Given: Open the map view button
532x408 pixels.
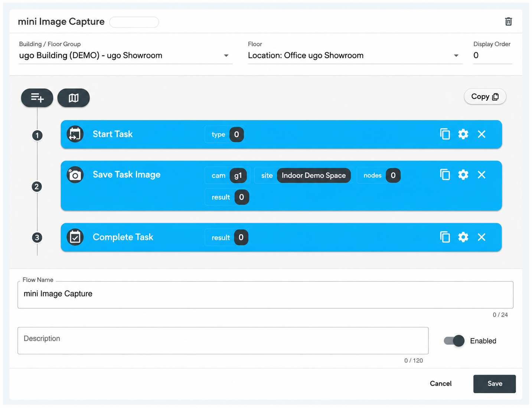Looking at the screenshot, I should (74, 98).
